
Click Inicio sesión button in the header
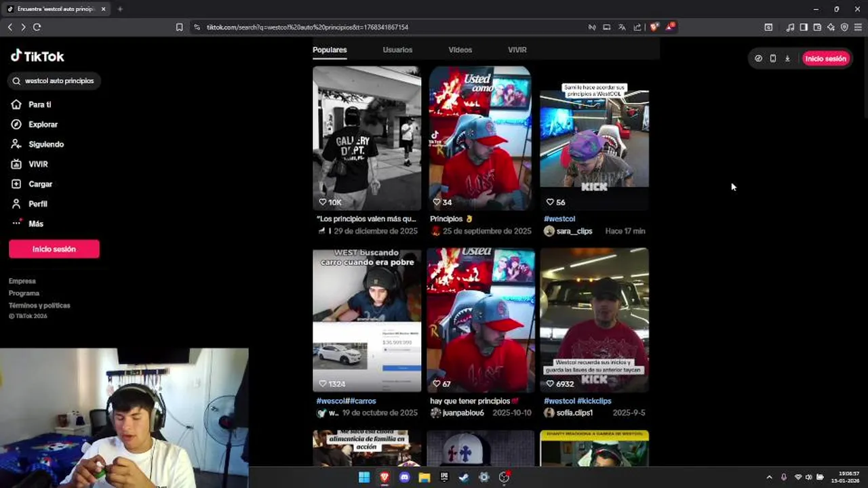[825, 58]
